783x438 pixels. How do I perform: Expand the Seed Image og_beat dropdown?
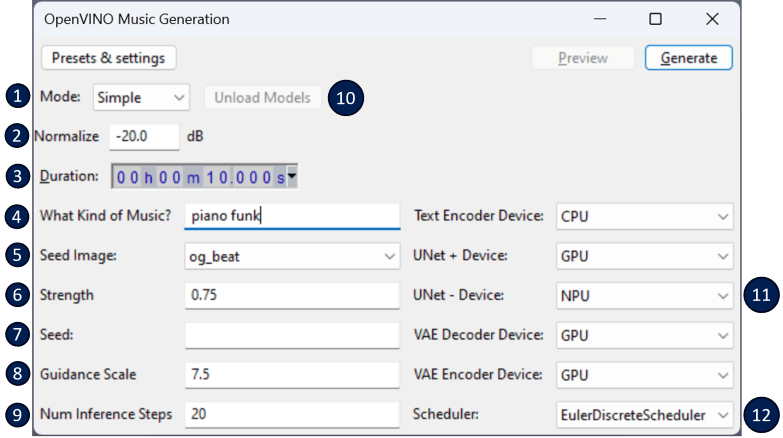pos(292,257)
